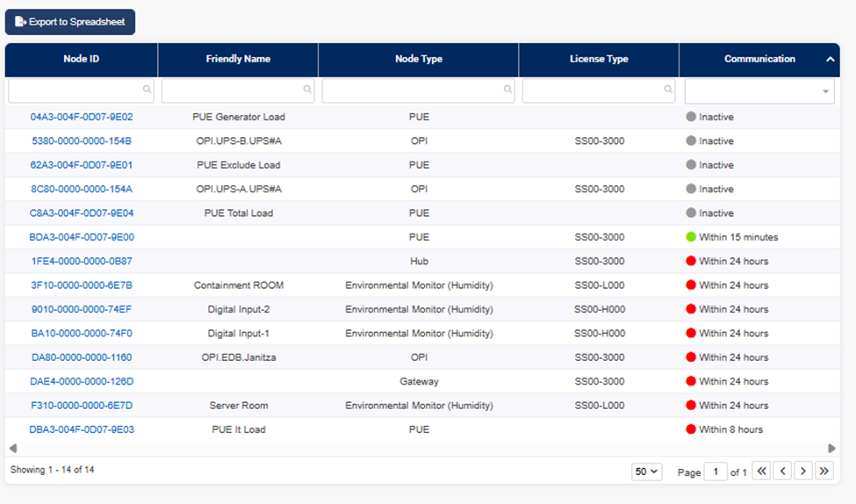Viewport: 856px width, 504px height.
Task: Toggle sort arrow on Communication column
Action: point(830,60)
